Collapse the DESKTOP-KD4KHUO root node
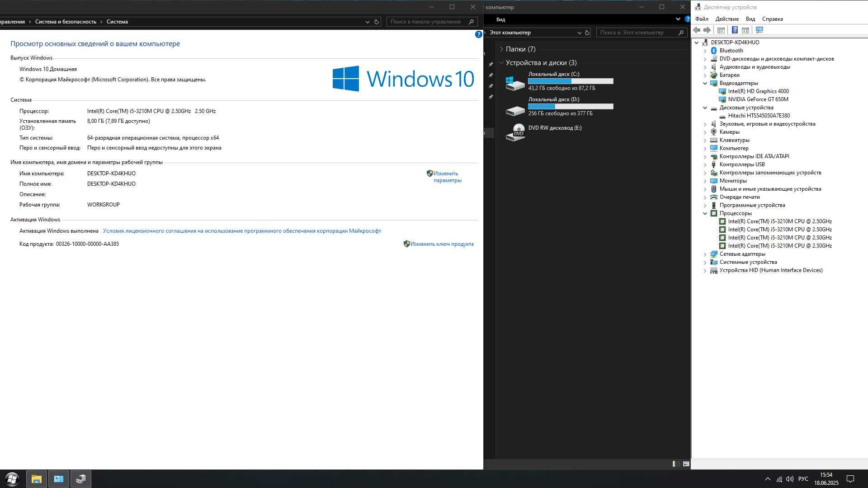Screen dimensions: 868x488 point(697,42)
